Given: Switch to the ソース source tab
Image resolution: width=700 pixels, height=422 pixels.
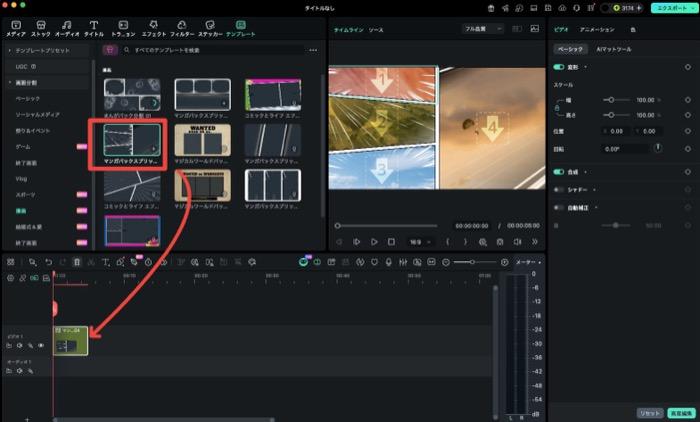Looking at the screenshot, I should [376, 30].
